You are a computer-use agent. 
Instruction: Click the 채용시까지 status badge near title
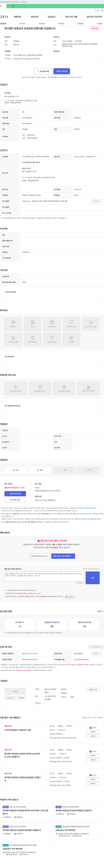point(95,29)
